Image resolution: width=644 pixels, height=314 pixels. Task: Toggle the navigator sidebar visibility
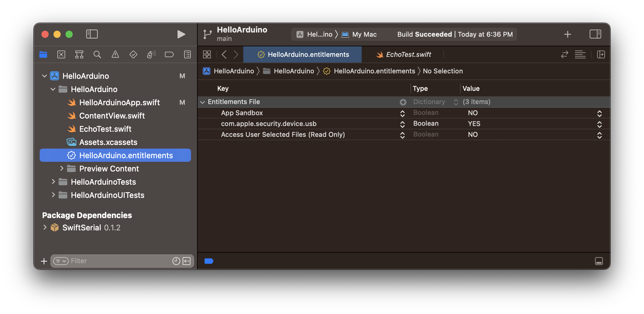pos(92,34)
